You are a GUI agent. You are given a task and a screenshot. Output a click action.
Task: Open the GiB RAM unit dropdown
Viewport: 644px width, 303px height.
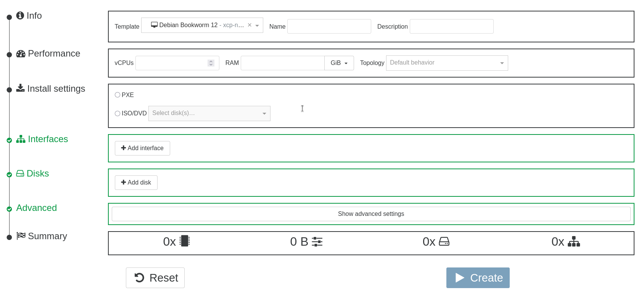click(x=339, y=63)
